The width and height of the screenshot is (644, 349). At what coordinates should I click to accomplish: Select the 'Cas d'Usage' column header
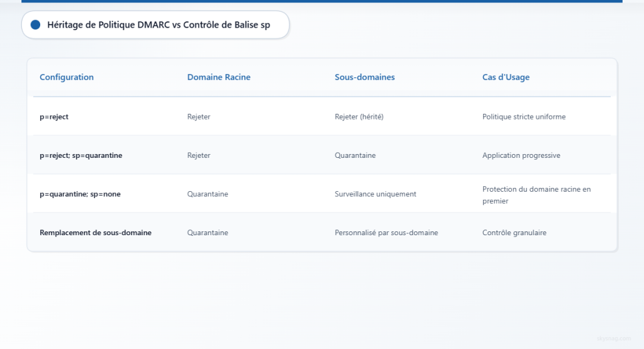coord(506,77)
